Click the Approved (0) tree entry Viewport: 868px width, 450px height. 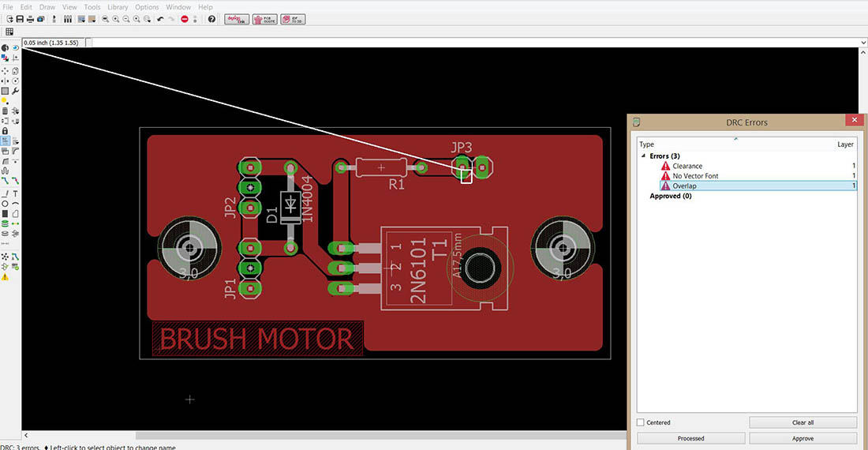pos(671,196)
